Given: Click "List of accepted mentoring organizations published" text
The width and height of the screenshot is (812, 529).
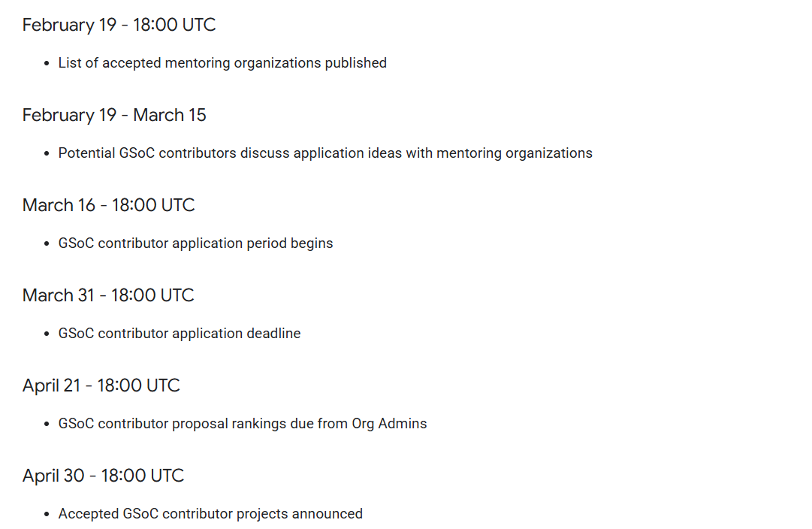Looking at the screenshot, I should tap(222, 63).
